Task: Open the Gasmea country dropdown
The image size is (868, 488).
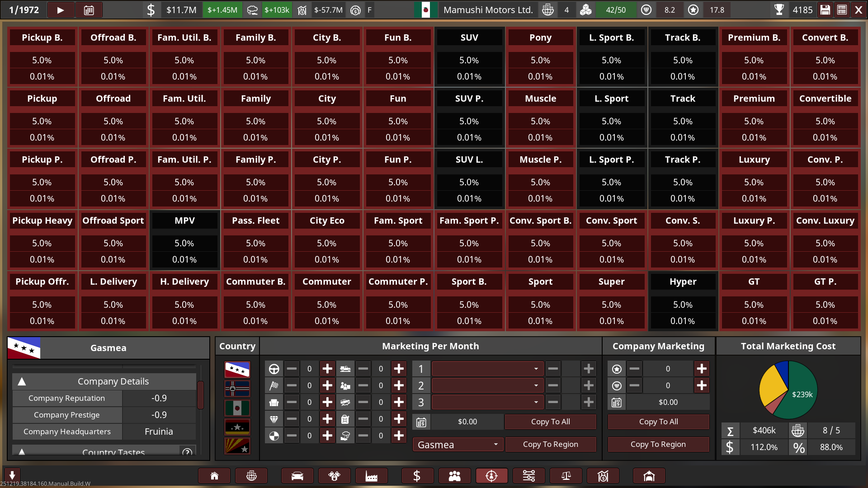Action: (458, 445)
